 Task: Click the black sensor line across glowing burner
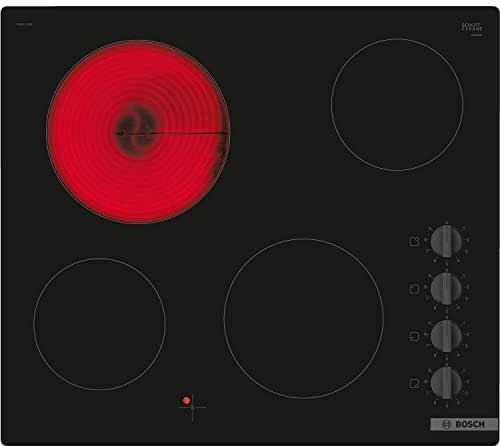click(171, 133)
